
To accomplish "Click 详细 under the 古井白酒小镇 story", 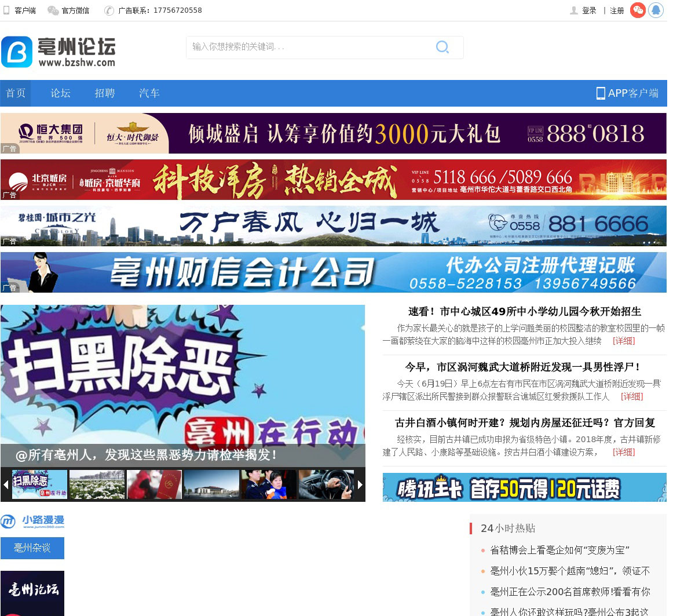I will 624,453.
